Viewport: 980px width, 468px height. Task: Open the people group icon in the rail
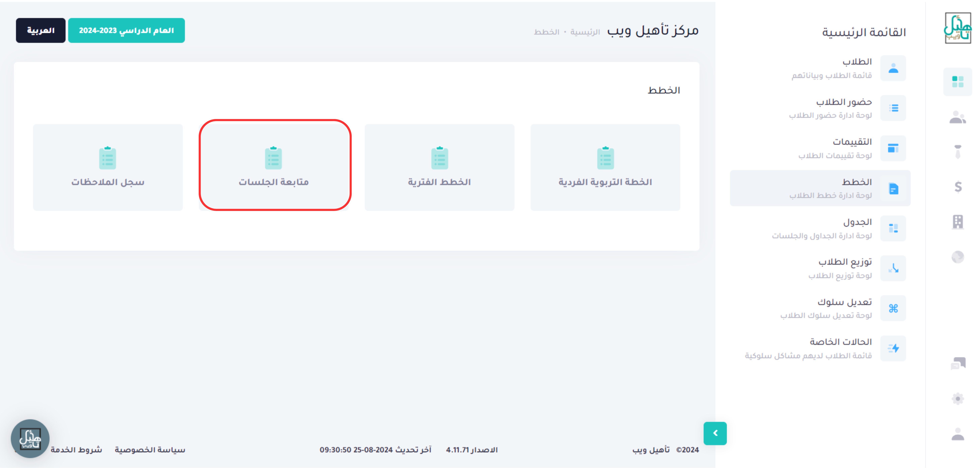958,117
